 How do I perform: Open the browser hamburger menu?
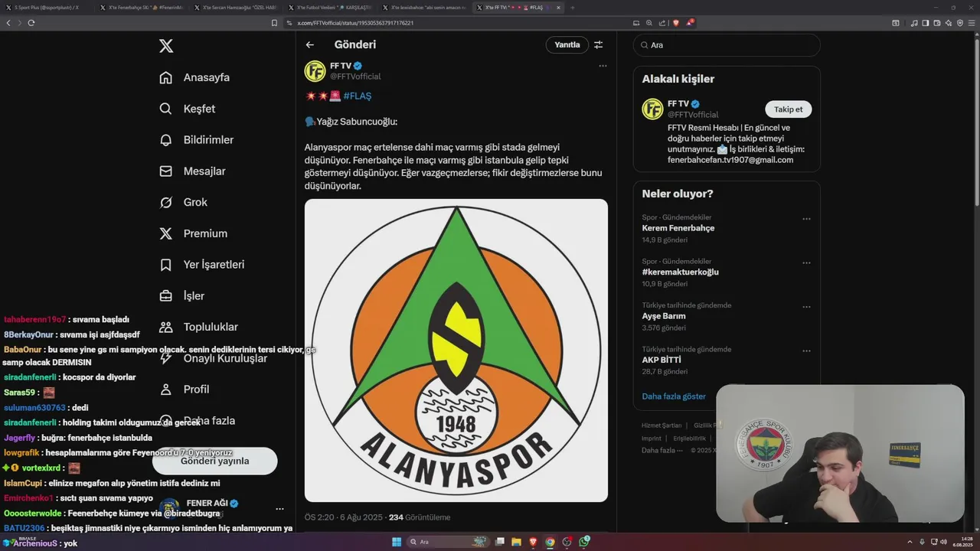pyautogui.click(x=972, y=23)
